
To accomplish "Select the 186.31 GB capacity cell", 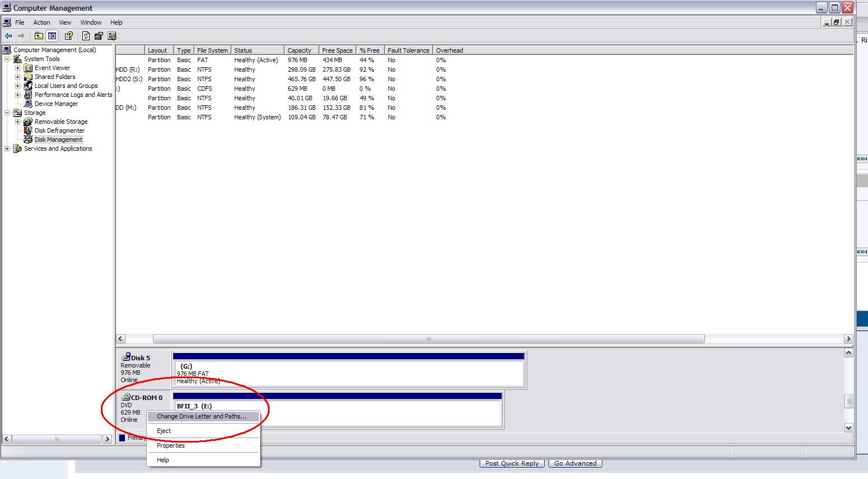I will [x=301, y=108].
